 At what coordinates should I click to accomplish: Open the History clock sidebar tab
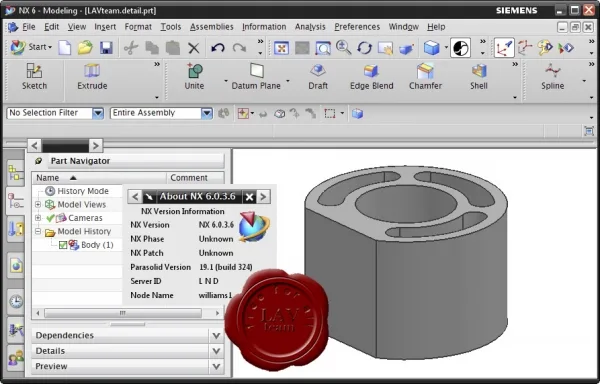click(x=16, y=301)
